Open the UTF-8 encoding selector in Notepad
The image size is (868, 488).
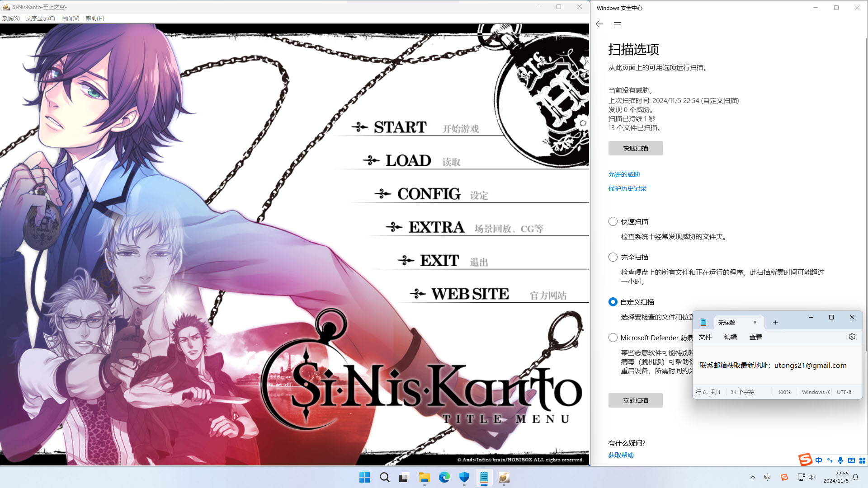tap(844, 392)
